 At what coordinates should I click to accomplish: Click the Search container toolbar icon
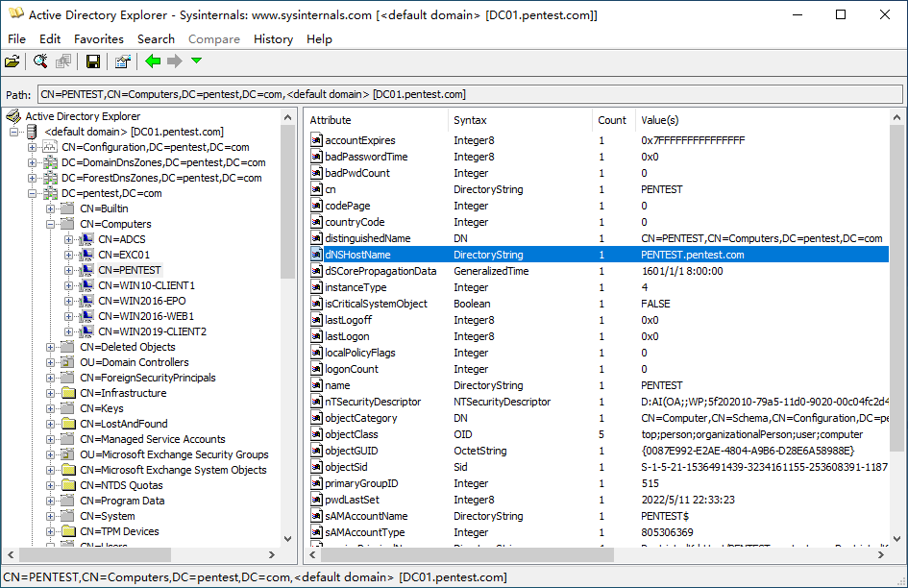(40, 61)
